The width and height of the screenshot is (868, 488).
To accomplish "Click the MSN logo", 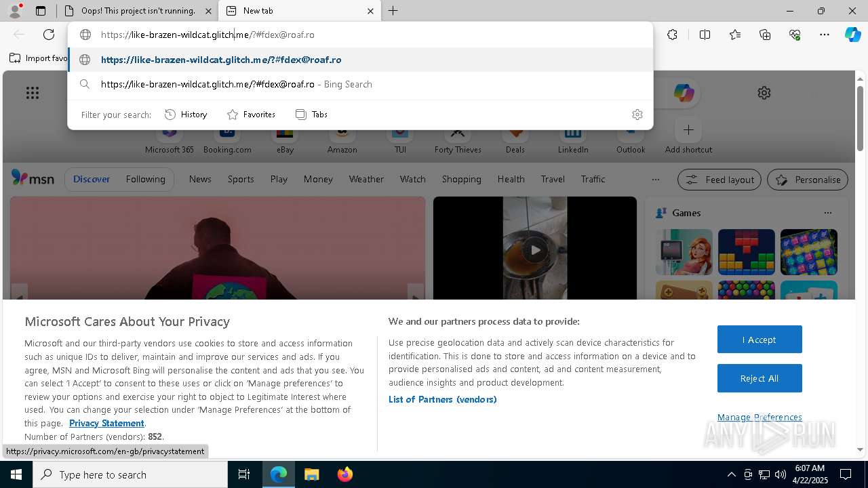I will (33, 178).
